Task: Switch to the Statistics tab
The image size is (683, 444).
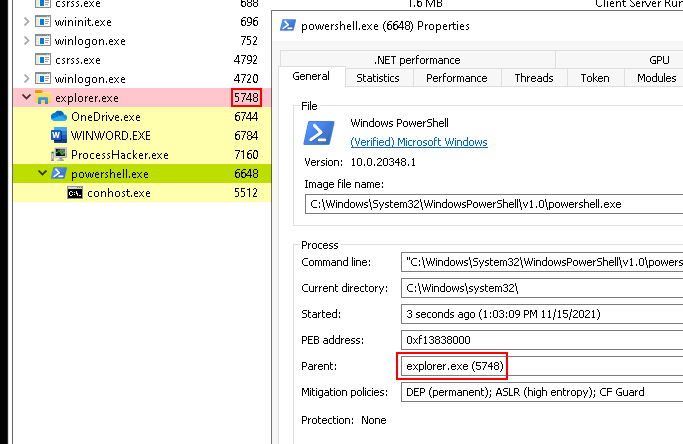Action: 378,78
